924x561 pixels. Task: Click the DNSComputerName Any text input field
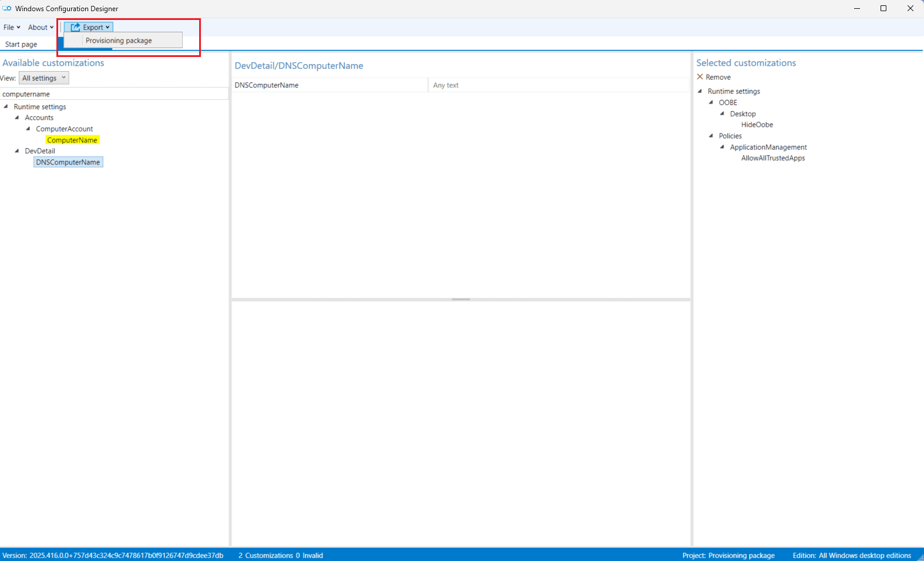click(558, 85)
